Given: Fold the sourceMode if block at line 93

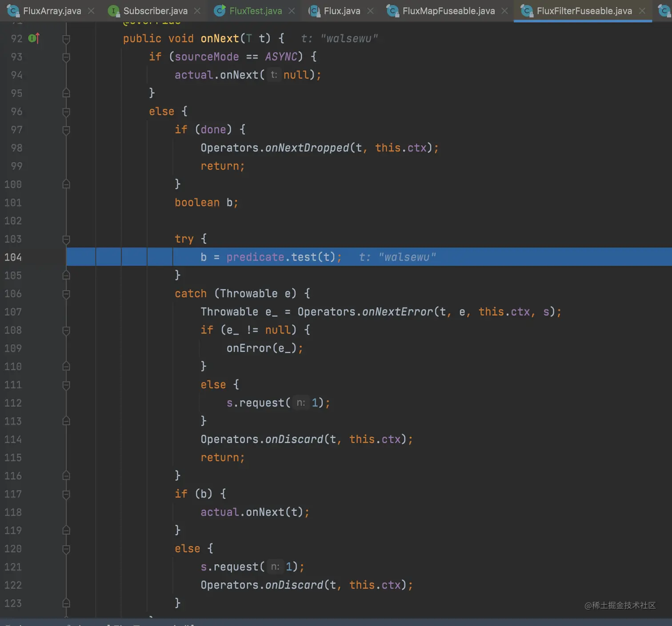Looking at the screenshot, I should point(66,57).
